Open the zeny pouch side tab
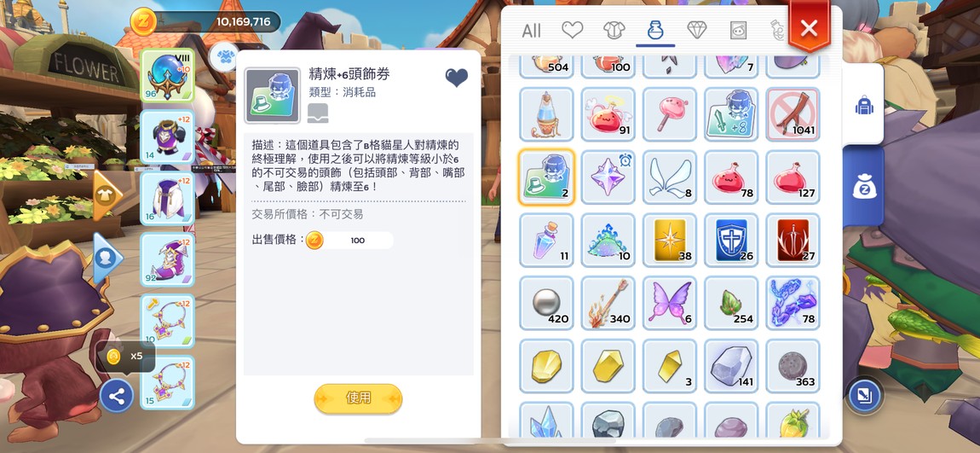Viewport: 980px width, 453px height. (864, 187)
